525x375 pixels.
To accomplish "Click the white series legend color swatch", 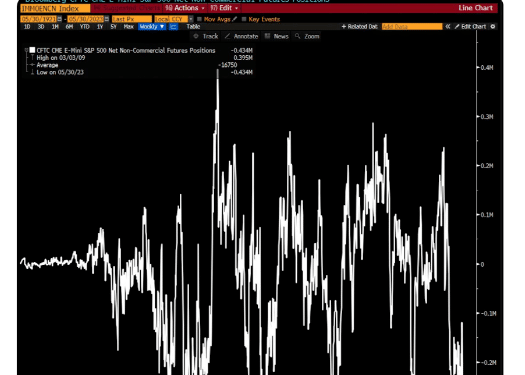I will (32, 50).
